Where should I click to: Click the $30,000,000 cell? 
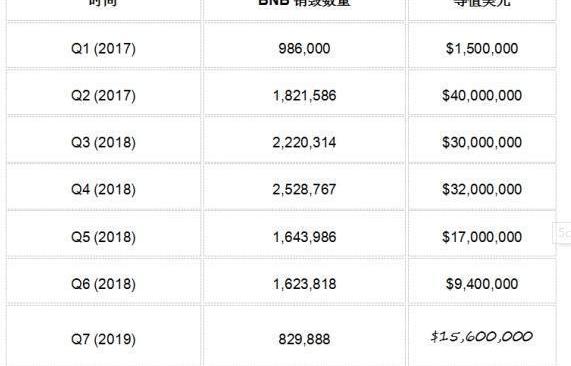click(482, 142)
